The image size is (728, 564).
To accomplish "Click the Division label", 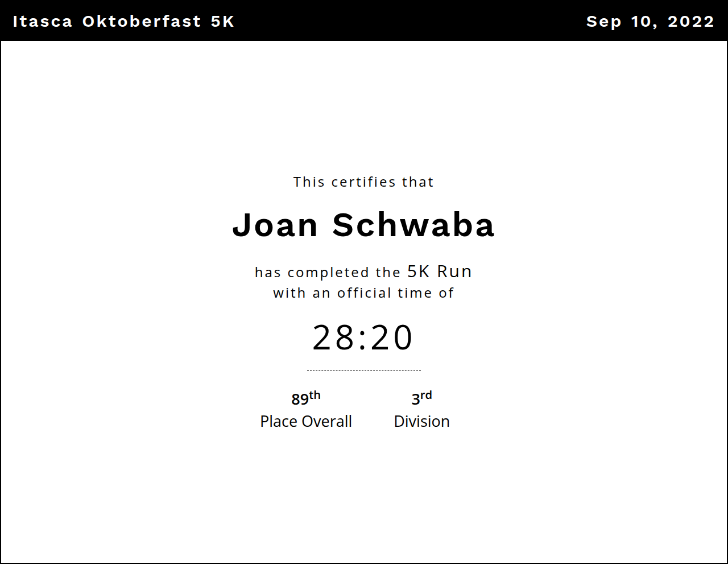I will (x=421, y=422).
